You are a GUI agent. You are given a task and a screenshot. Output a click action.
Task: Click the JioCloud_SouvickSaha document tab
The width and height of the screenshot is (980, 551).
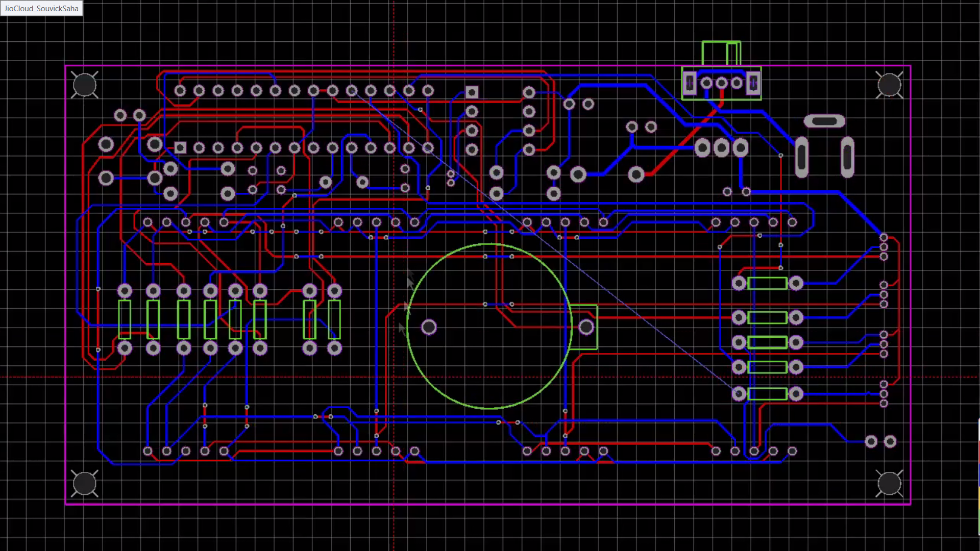coord(41,8)
